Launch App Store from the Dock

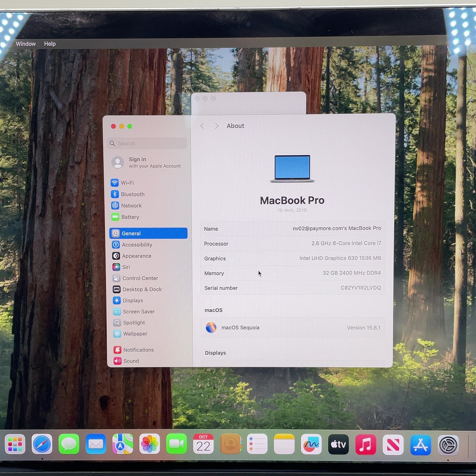click(420, 445)
